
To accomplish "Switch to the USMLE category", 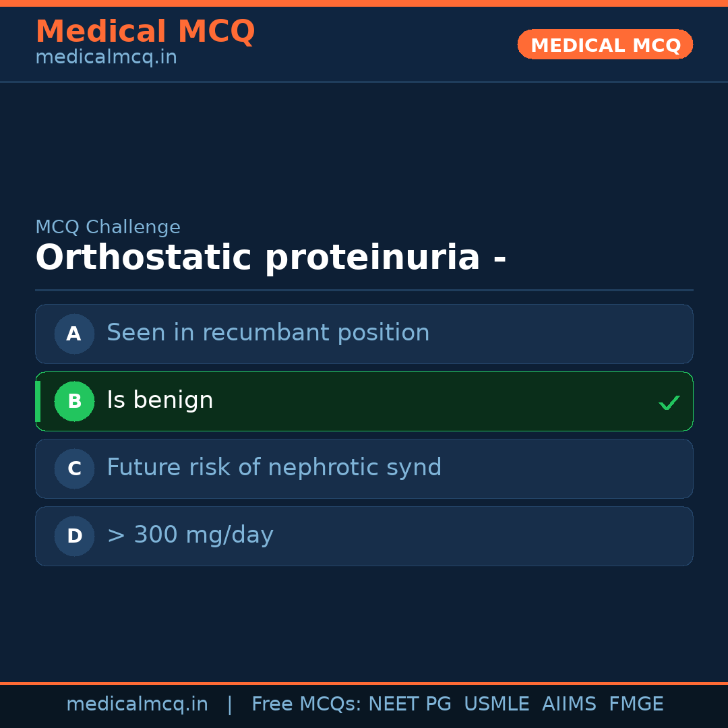I will tap(497, 704).
